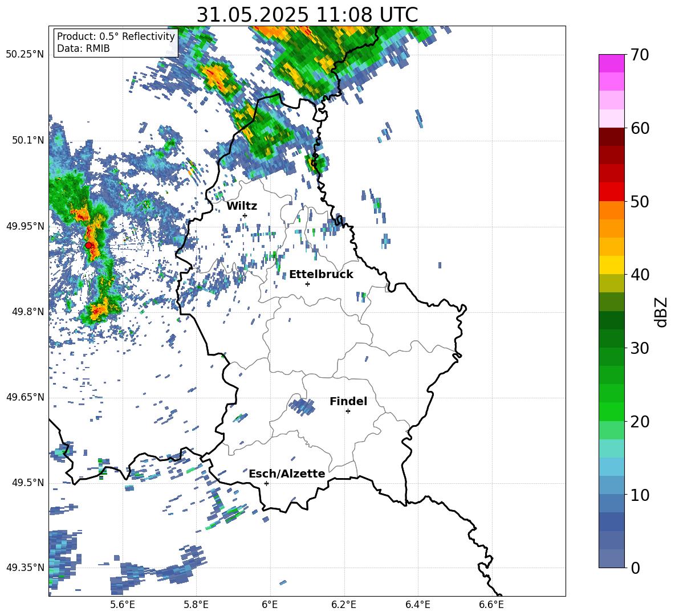Click the colorbar value 30
The width and height of the screenshot is (675, 616).
coord(640,348)
